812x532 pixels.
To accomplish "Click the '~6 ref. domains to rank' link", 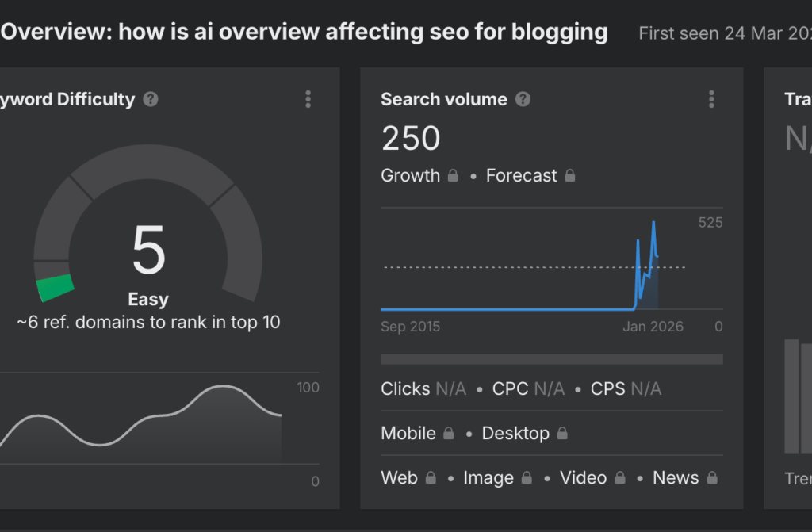I will 147,322.
